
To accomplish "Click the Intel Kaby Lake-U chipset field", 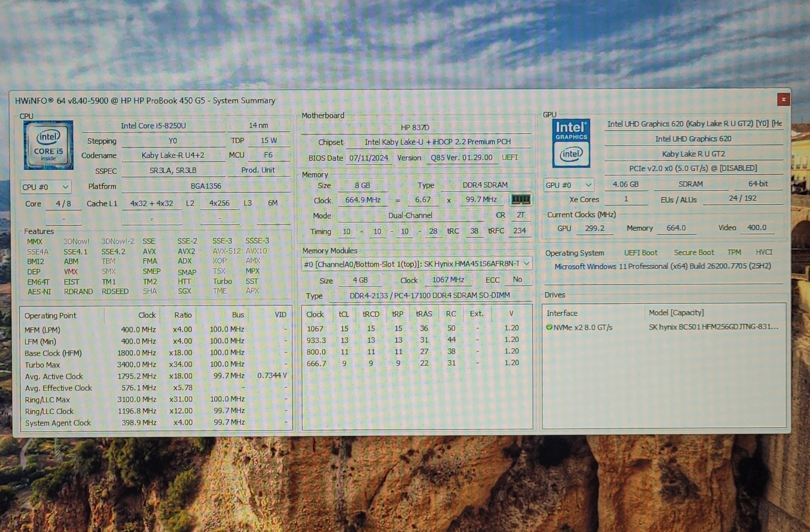I will 437,142.
